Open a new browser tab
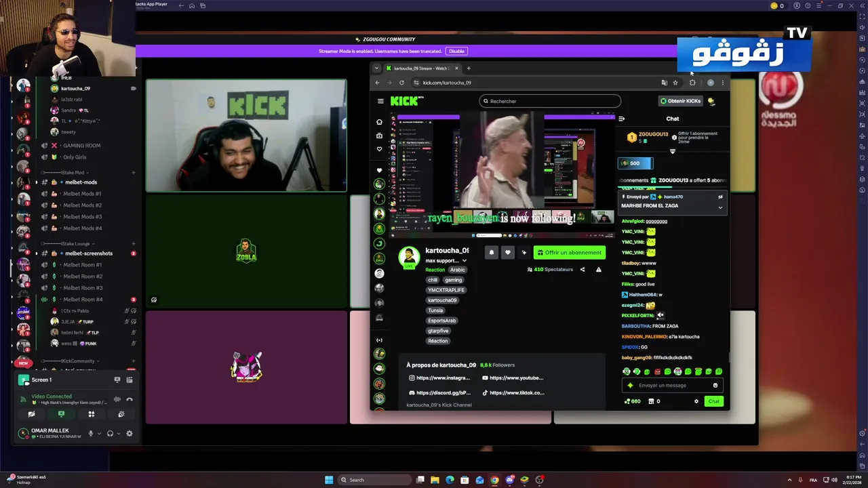Viewport: 868px width, 488px height. pos(468,68)
